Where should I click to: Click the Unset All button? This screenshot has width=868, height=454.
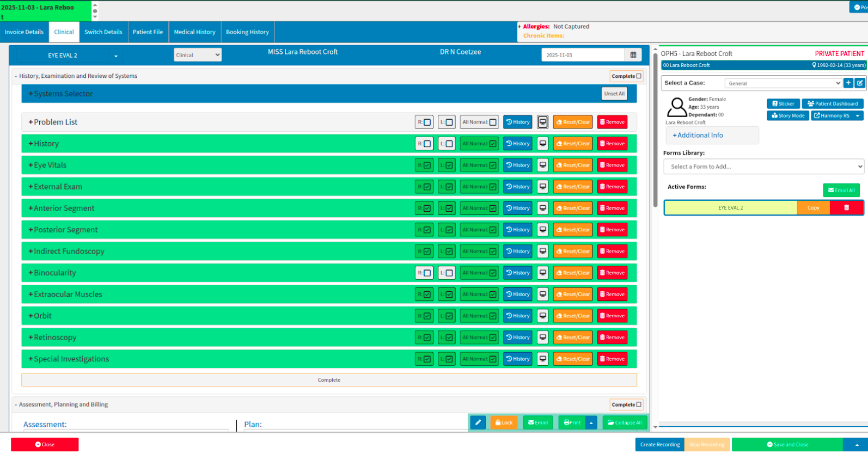pos(614,94)
